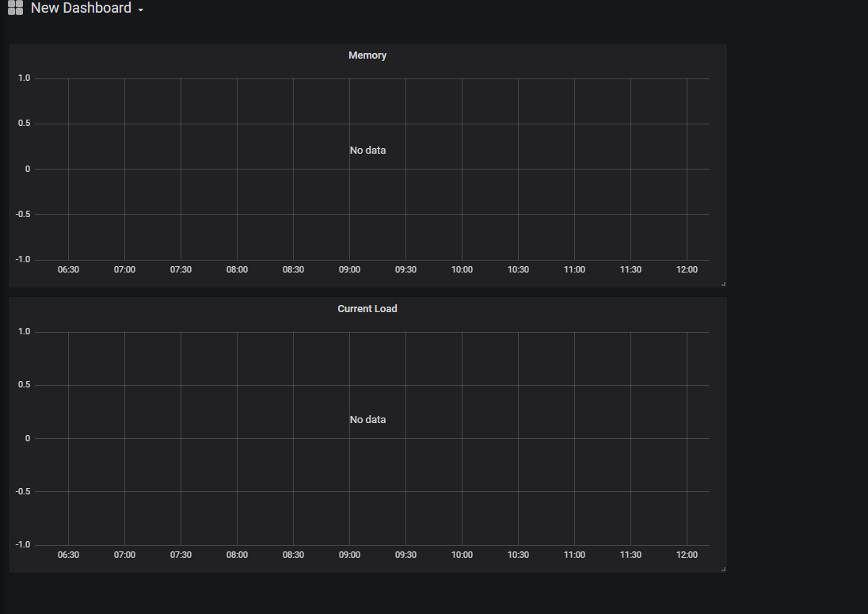Image resolution: width=868 pixels, height=614 pixels.
Task: Click the 08:00 label on Current Load x-axis
Action: 237,555
